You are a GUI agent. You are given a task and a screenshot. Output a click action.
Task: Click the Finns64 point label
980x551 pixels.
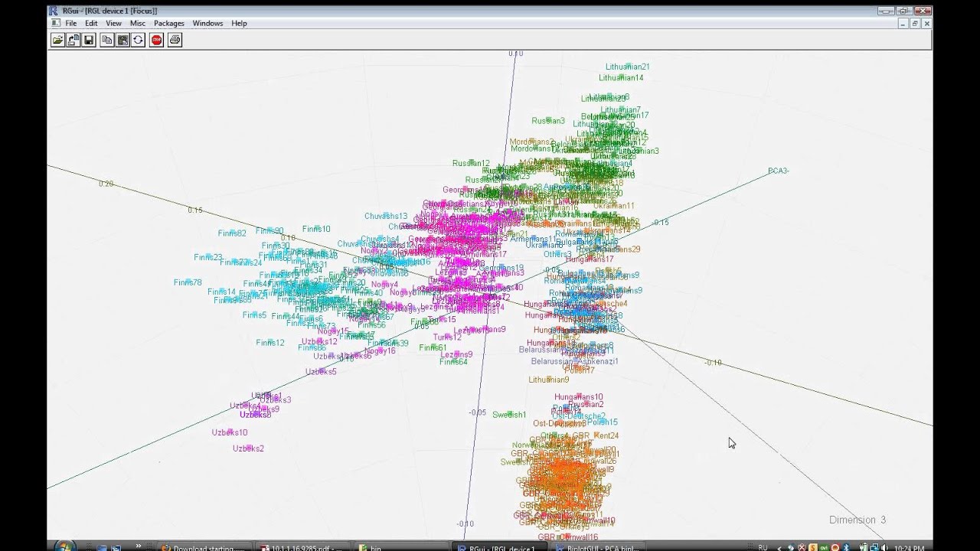coord(453,362)
